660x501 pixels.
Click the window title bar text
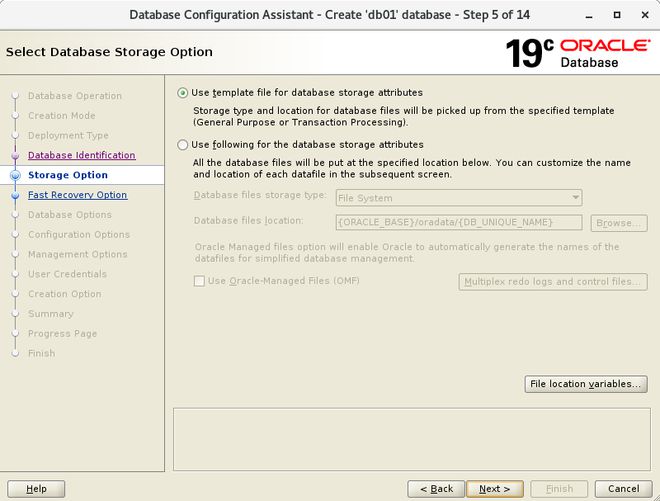329,15
